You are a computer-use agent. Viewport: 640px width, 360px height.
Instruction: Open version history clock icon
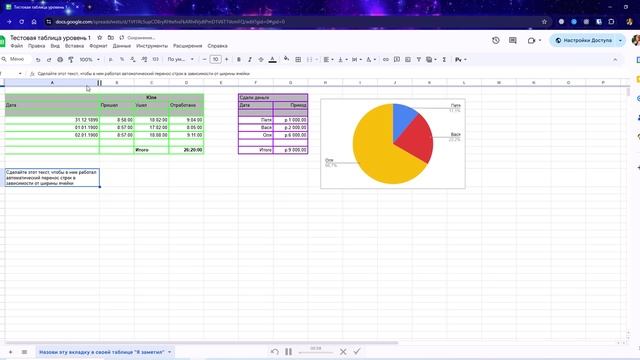coord(496,40)
